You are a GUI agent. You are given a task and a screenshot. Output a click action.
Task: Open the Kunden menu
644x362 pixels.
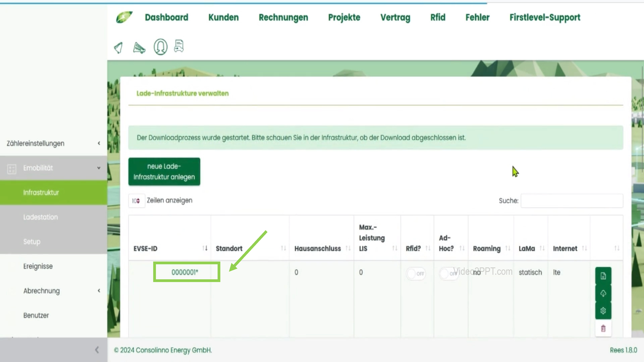pyautogui.click(x=223, y=18)
